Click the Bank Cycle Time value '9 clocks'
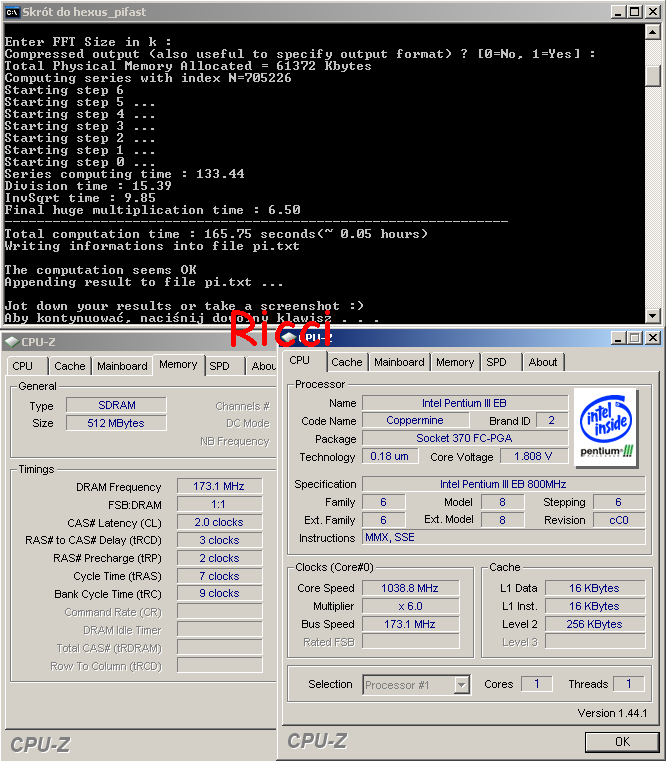Screen dimensions: 666x761 (x=219, y=594)
